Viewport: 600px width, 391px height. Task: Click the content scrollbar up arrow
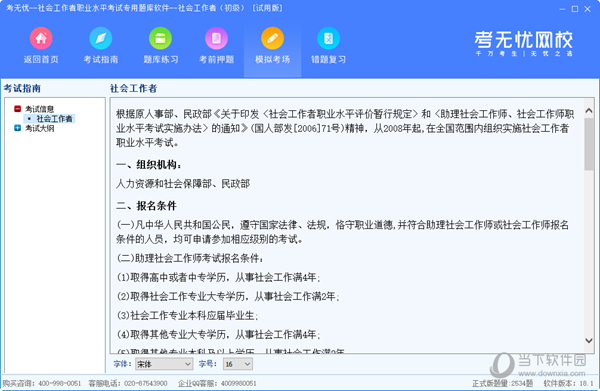(589, 111)
